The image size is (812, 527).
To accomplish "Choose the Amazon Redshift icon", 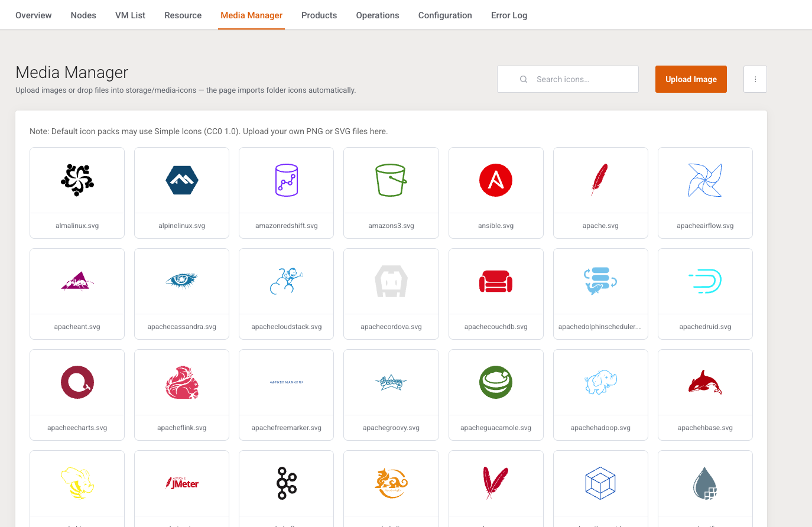I will tap(287, 180).
